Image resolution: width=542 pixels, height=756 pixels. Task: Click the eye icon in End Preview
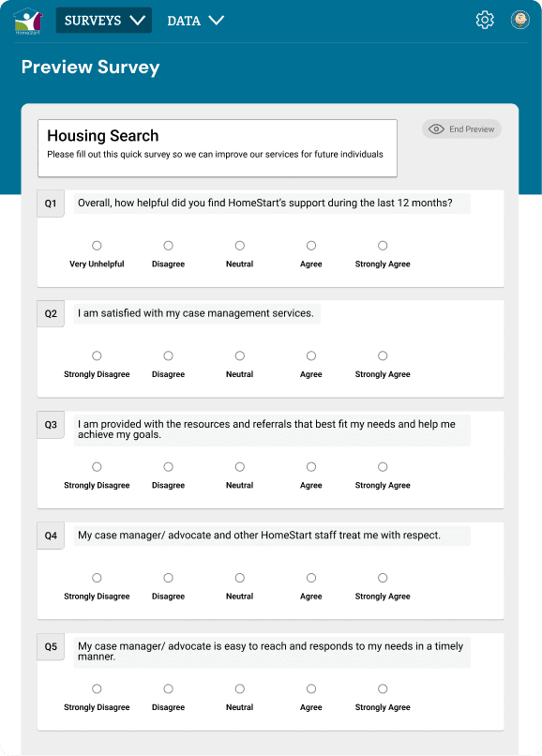pyautogui.click(x=436, y=129)
